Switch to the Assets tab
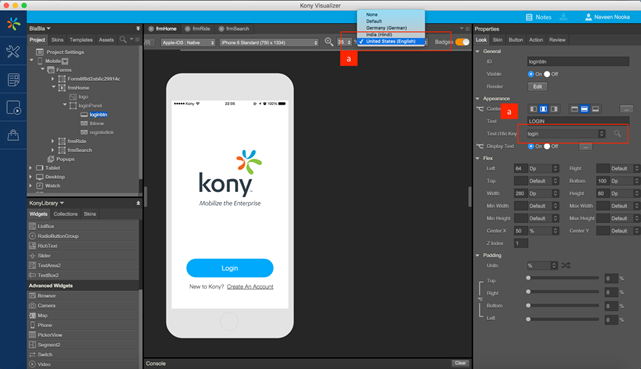The height and width of the screenshot is (369, 641). (x=106, y=40)
